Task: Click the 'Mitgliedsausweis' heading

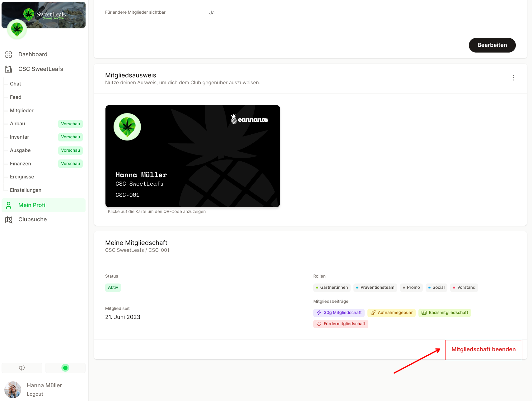Action: click(x=131, y=75)
